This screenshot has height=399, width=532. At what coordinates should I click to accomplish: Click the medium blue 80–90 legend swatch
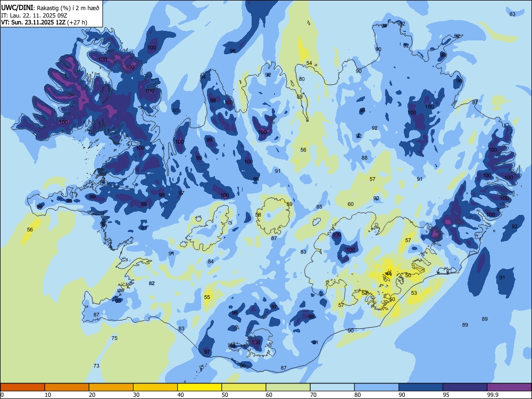pos(377,387)
